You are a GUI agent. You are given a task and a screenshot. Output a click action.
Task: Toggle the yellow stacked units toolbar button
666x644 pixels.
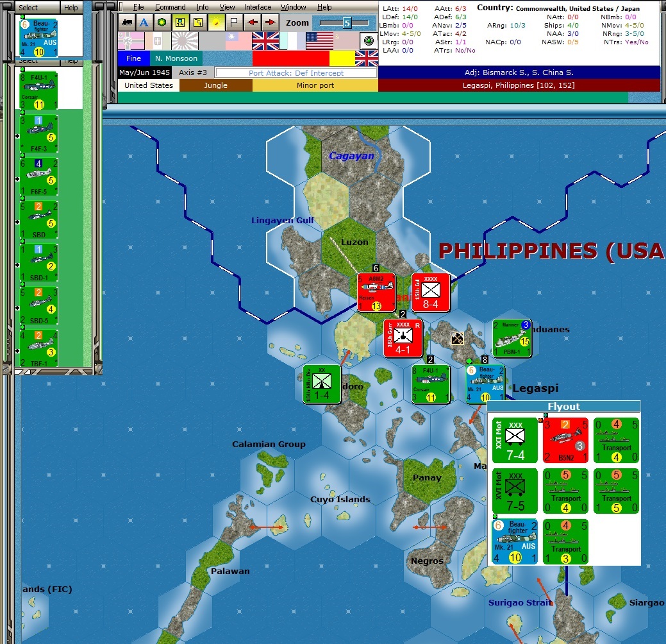(198, 22)
